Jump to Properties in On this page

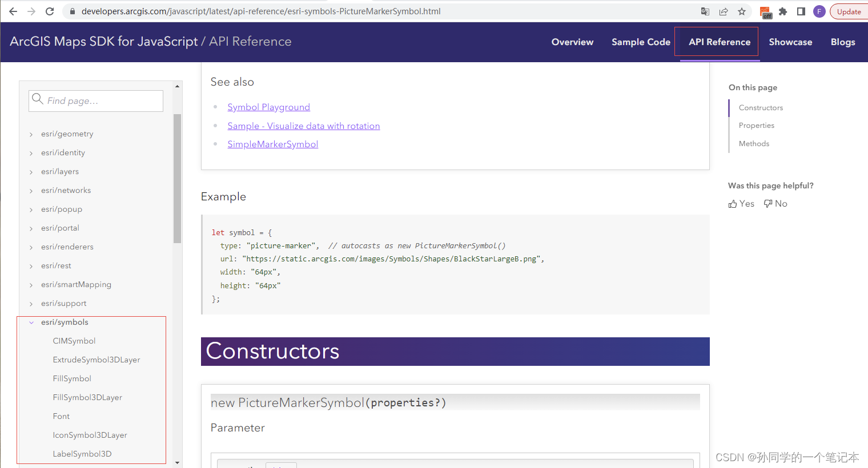756,126
